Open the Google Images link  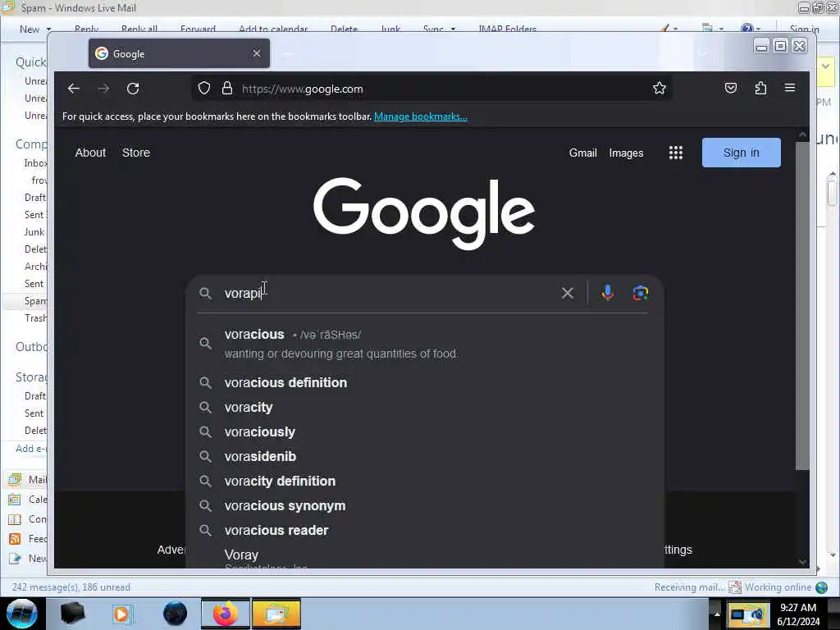point(626,153)
